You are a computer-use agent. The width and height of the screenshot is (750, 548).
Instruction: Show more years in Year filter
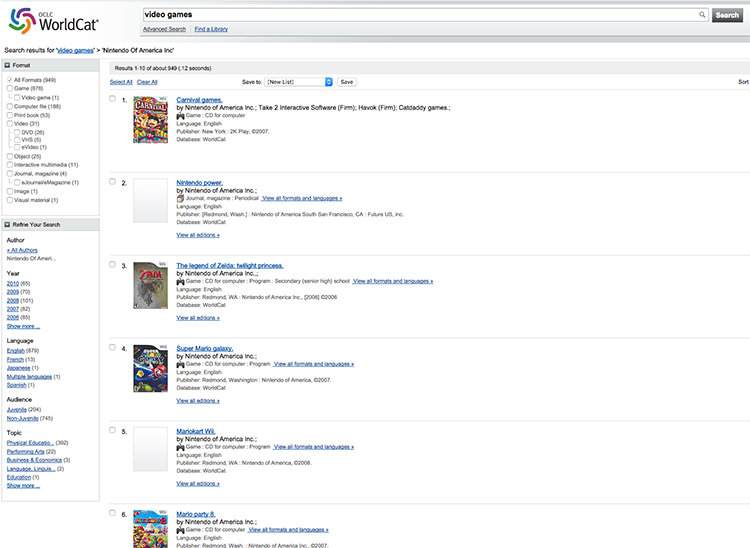[x=23, y=326]
